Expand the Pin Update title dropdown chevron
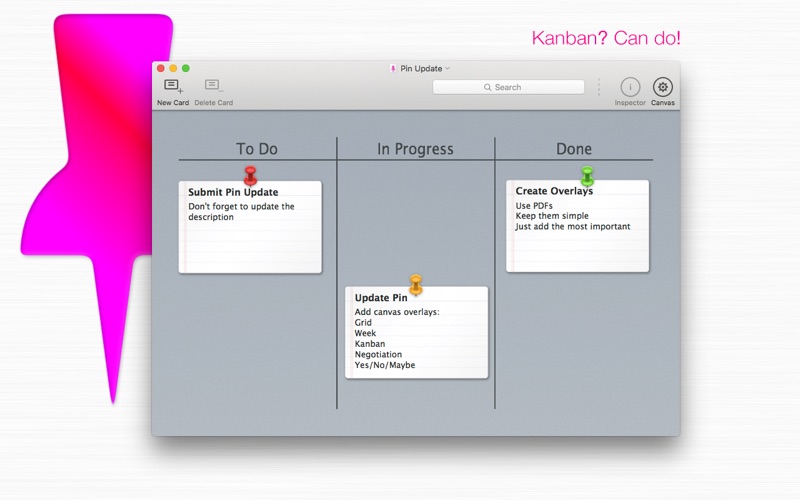This screenshot has width=800, height=500. tap(447, 68)
